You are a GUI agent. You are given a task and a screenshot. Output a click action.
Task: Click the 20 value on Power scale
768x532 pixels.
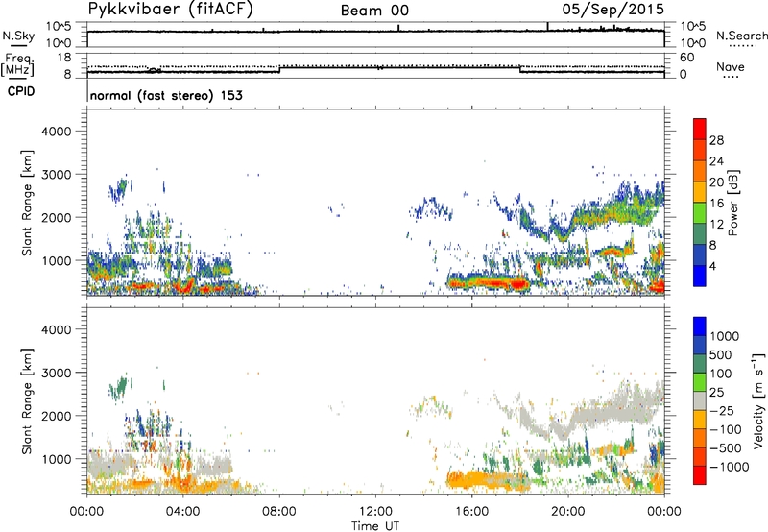click(716, 182)
